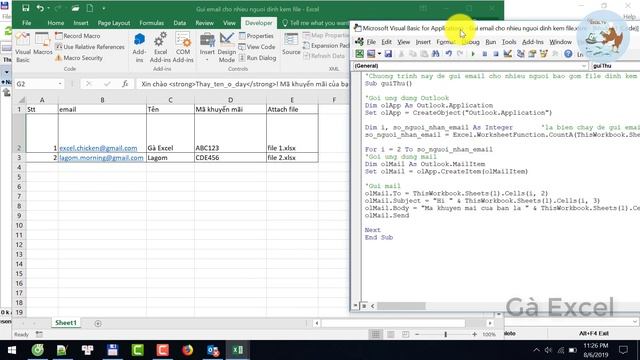Viewport: 640px width, 360px height.
Task: Open the VBA Run menu
Action: tap(490, 42)
